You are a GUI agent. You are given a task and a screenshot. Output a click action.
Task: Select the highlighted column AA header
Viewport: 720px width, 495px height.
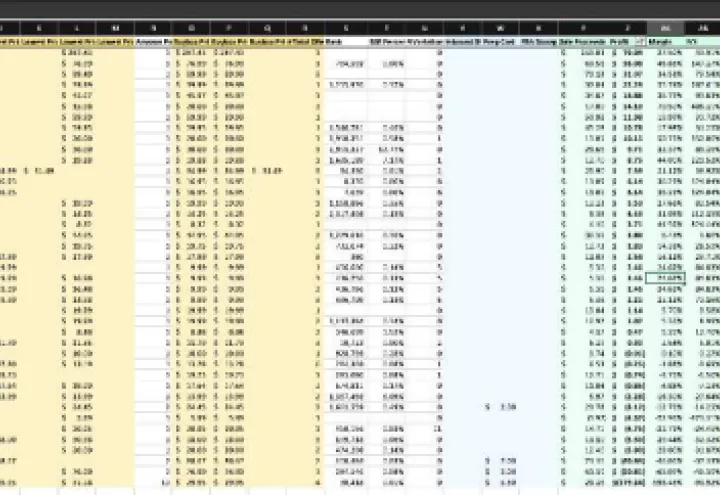point(665,28)
